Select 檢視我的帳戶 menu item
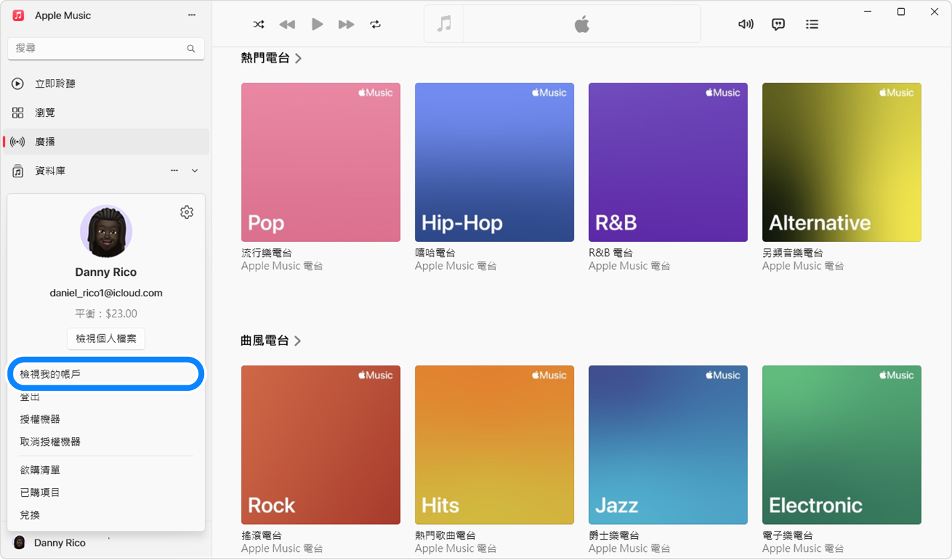 tap(106, 374)
